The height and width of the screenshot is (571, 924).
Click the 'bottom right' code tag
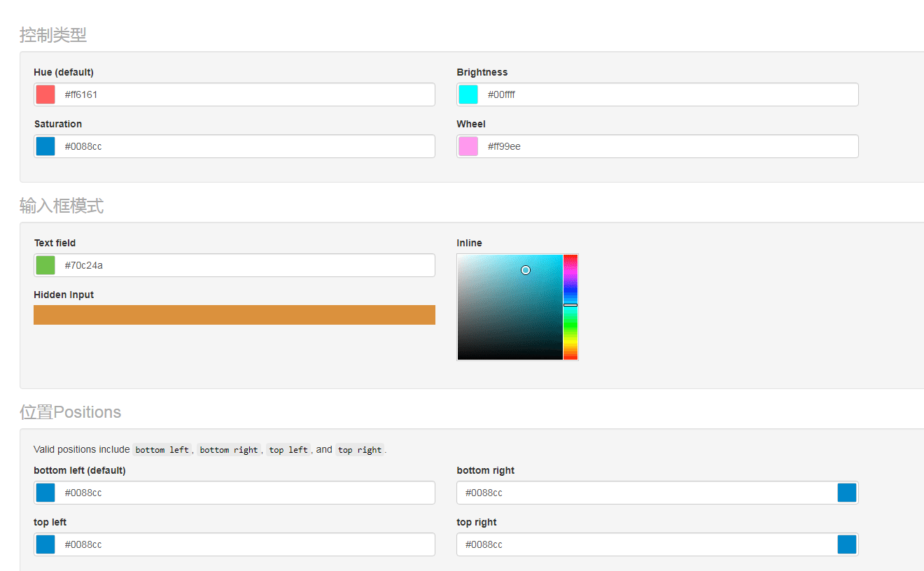click(x=229, y=450)
